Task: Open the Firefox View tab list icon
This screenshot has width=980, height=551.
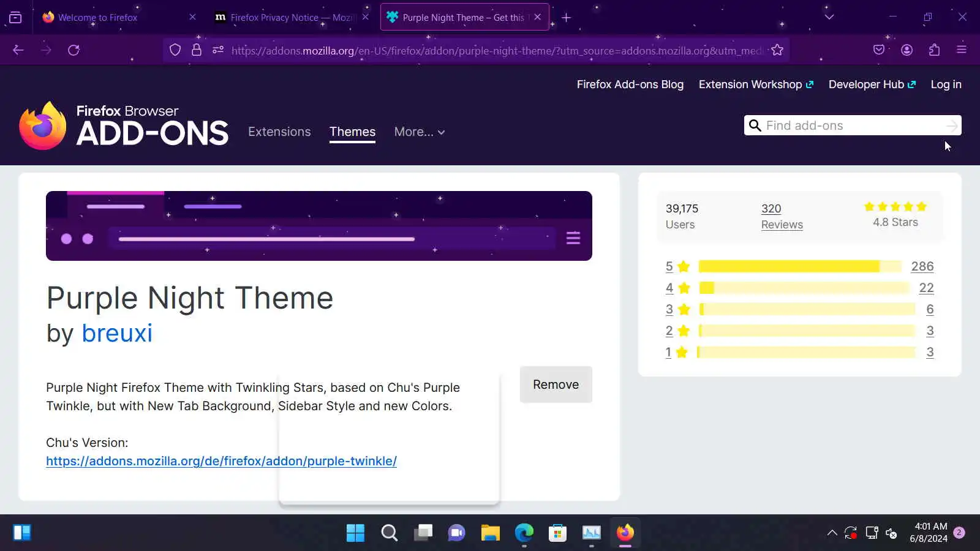Action: [x=15, y=17]
